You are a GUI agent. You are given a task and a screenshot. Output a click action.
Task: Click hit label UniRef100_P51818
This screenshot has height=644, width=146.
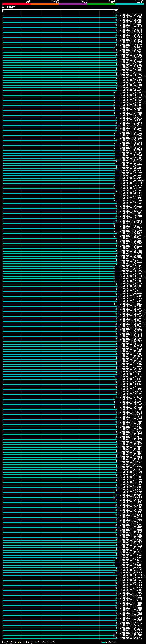point(131,27)
